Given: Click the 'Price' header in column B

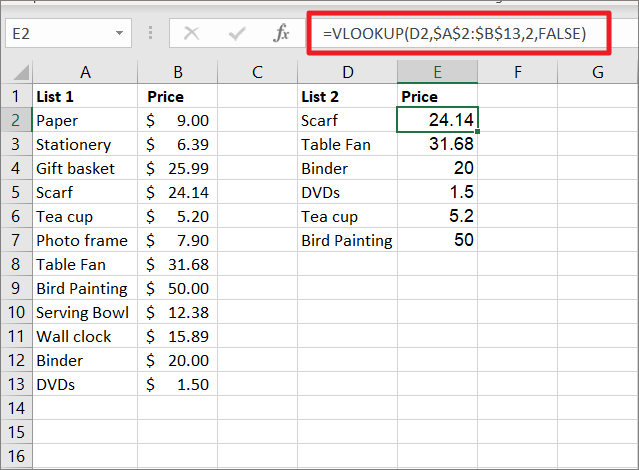Looking at the screenshot, I should click(x=178, y=96).
